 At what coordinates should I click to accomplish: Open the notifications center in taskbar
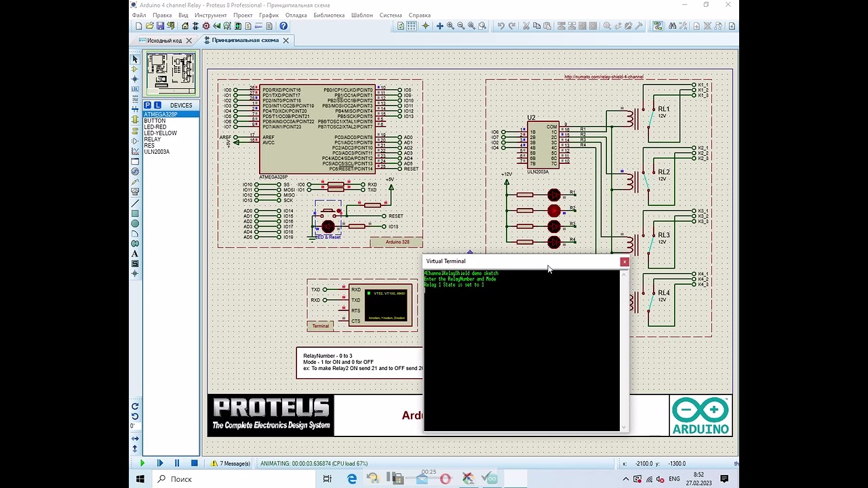[x=724, y=479]
